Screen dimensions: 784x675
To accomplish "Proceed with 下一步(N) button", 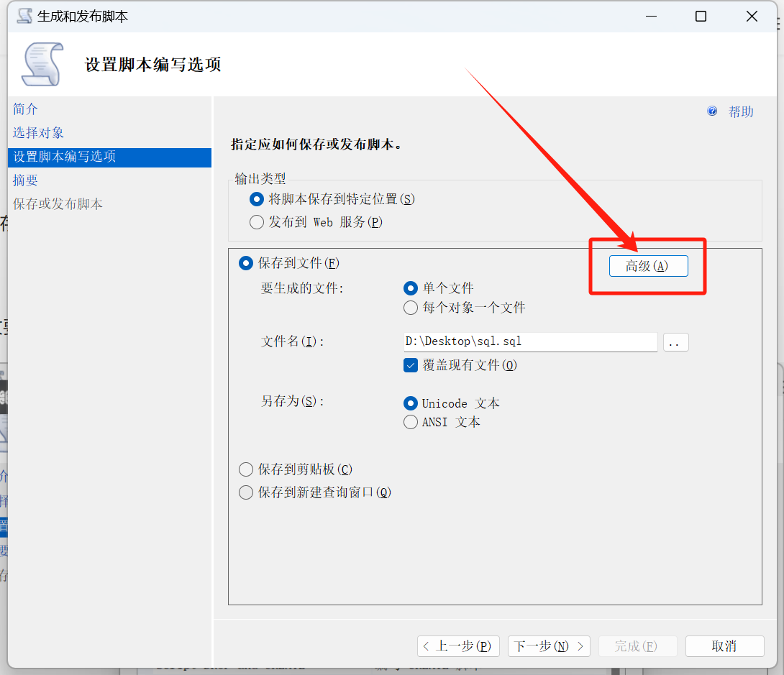I will pyautogui.click(x=549, y=646).
